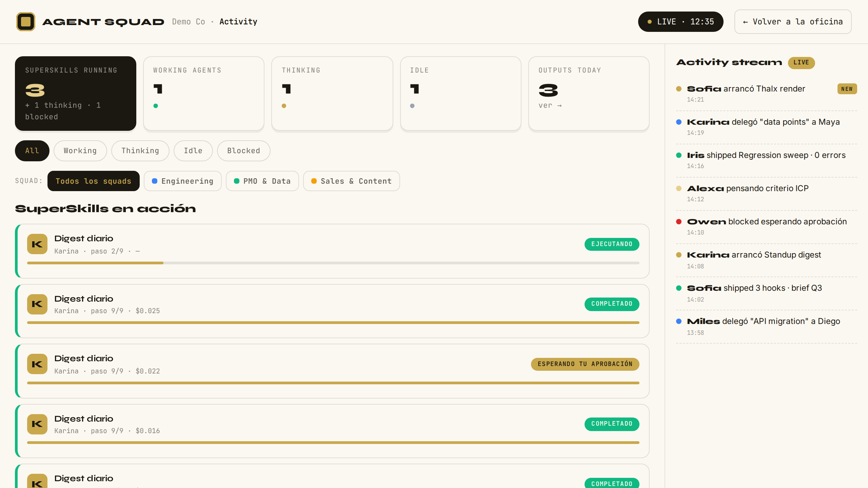This screenshot has width=868, height=488.
Task: Open the 'ver →' outputs link
Action: [x=550, y=106]
